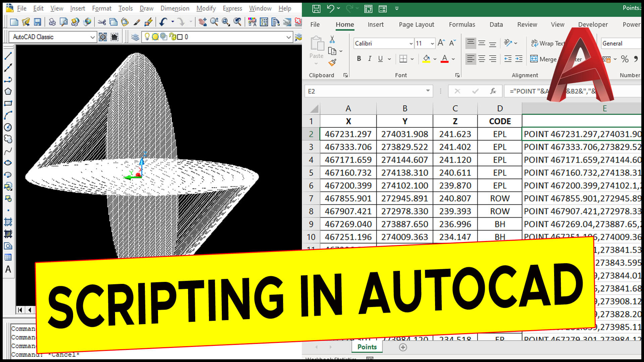Select the Multiline Text tool
The width and height of the screenshot is (644, 362).
click(9, 270)
